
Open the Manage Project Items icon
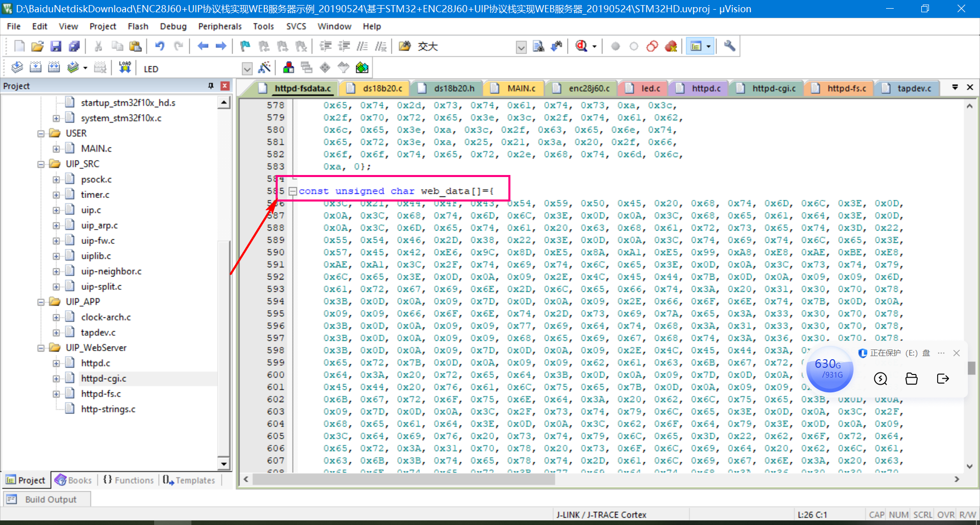pos(288,67)
